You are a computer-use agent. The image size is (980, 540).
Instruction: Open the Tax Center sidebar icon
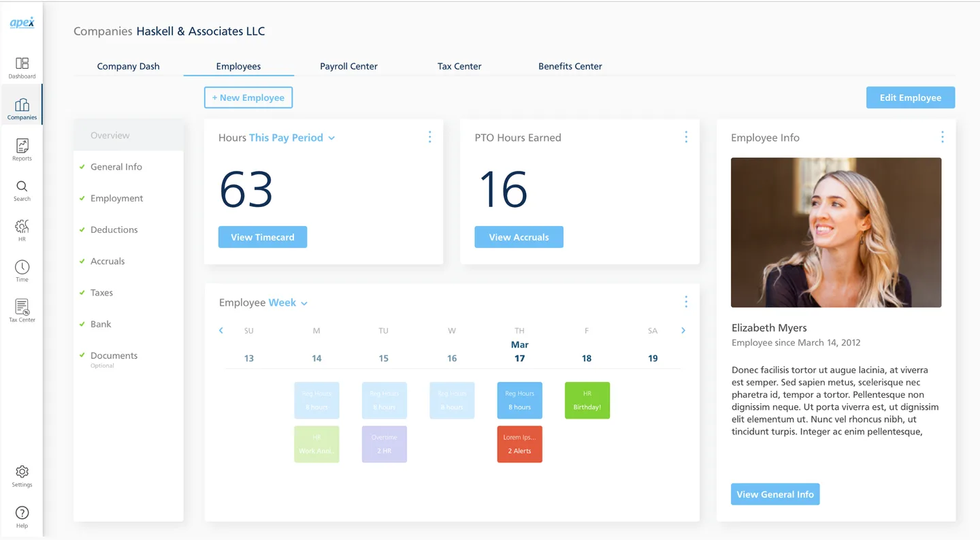pyautogui.click(x=22, y=308)
